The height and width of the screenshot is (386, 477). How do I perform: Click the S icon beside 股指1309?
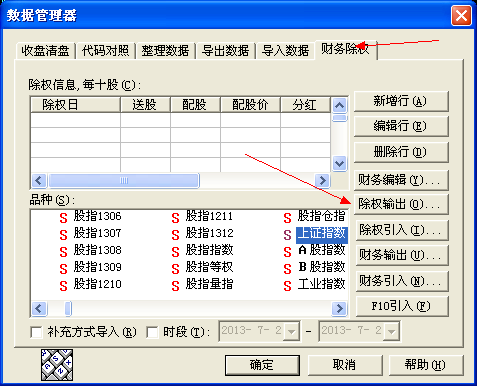(x=63, y=269)
